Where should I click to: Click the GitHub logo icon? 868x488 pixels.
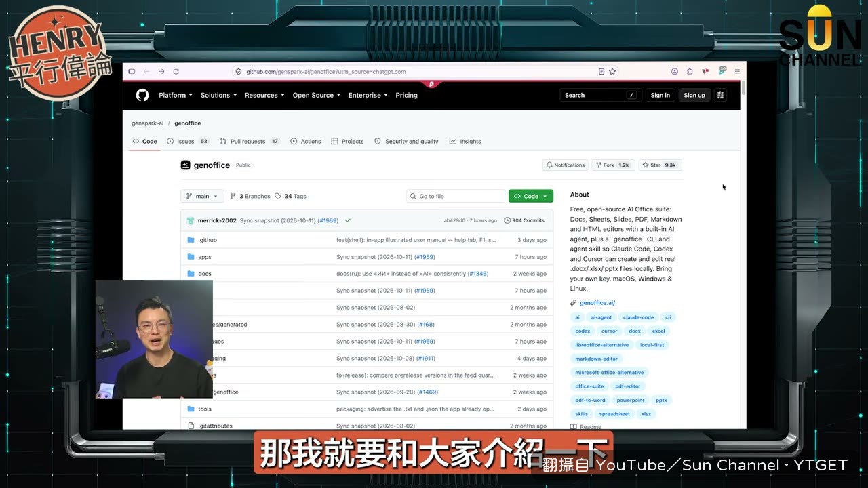(142, 95)
